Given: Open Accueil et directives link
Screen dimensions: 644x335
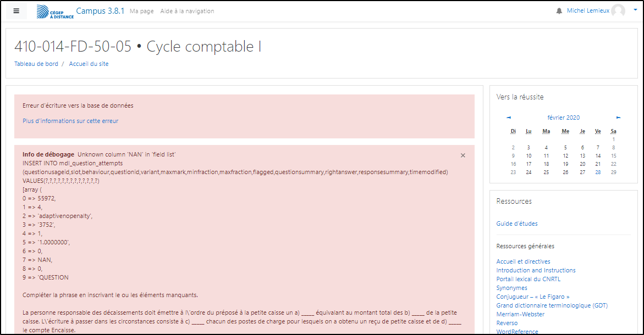Looking at the screenshot, I should click(x=523, y=261).
